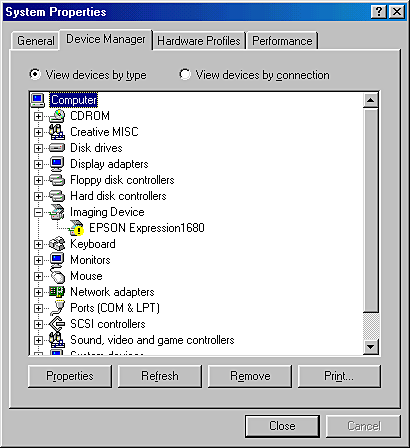This screenshot has height=448, width=410.
Task: Collapse the Imaging Device branch
Action: pyautogui.click(x=39, y=212)
